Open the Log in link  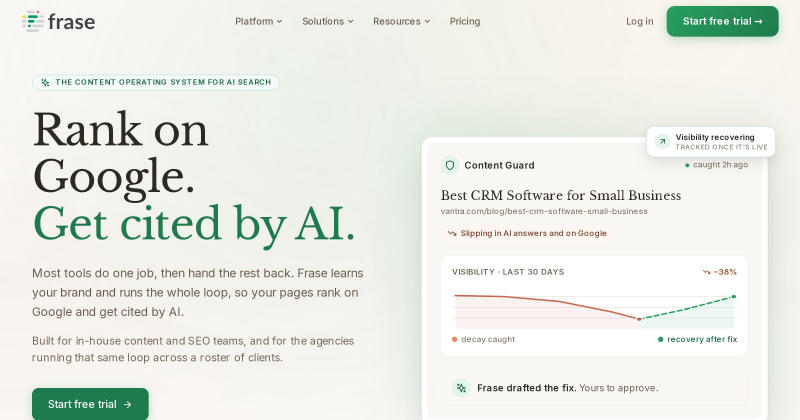(x=640, y=21)
